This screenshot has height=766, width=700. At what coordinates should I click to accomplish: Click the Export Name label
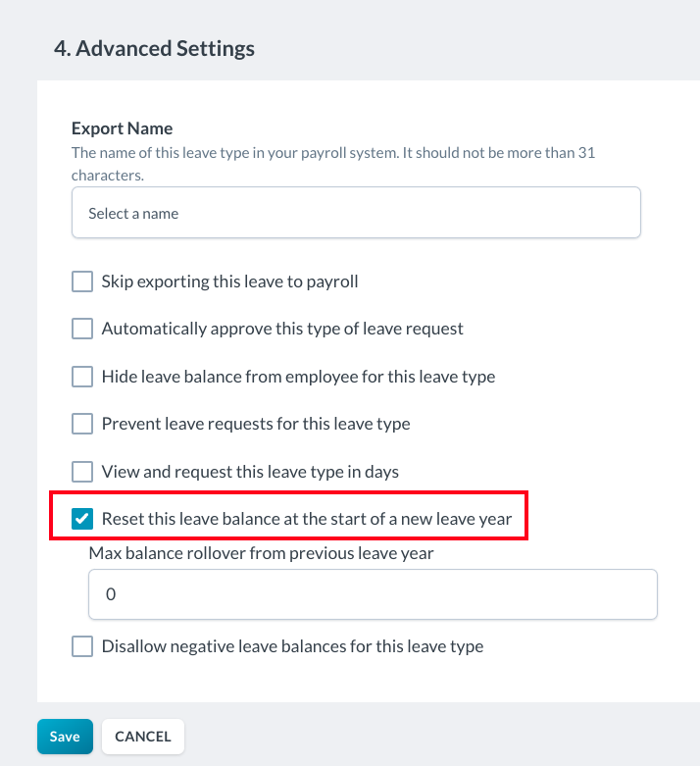coord(122,128)
